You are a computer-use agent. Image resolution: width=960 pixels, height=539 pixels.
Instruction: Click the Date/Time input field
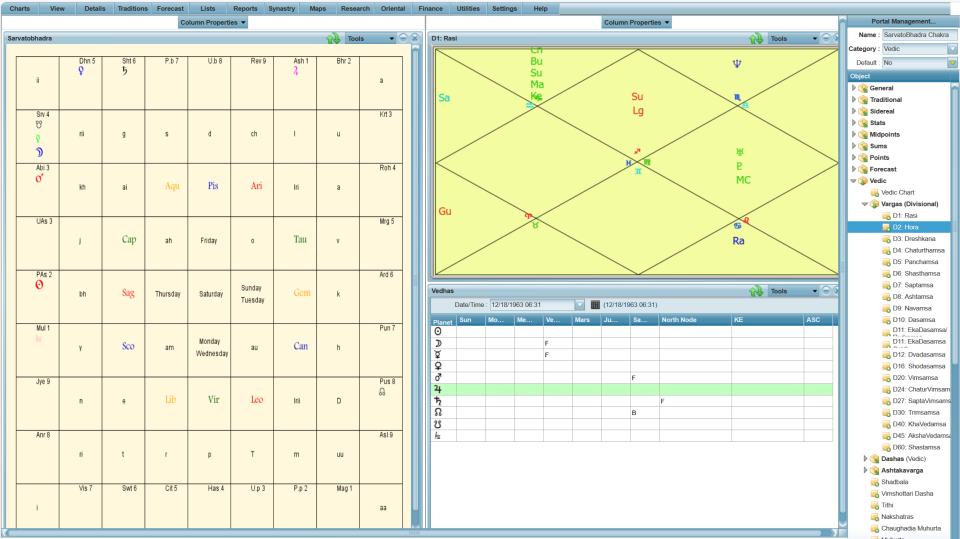[x=532, y=304]
